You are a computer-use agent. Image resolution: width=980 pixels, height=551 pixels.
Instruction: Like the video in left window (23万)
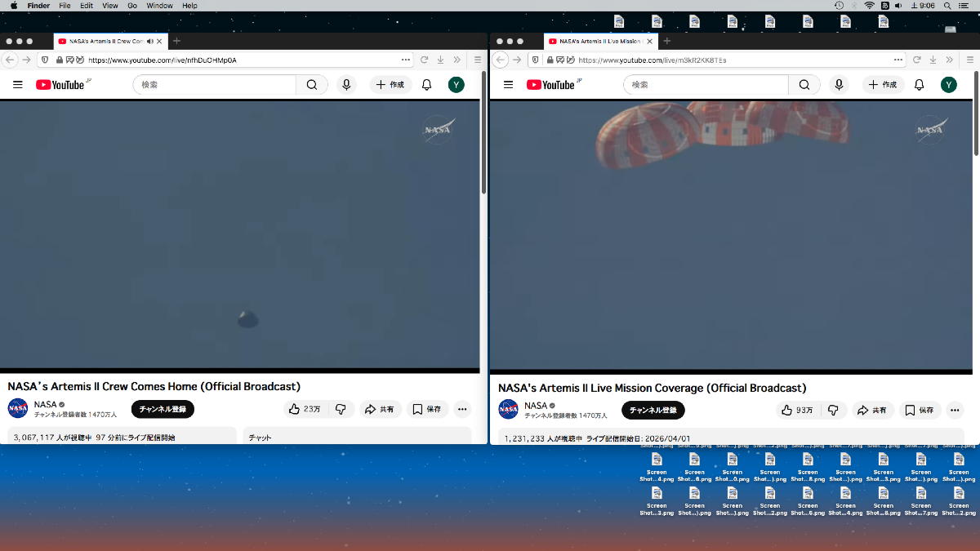pos(304,409)
